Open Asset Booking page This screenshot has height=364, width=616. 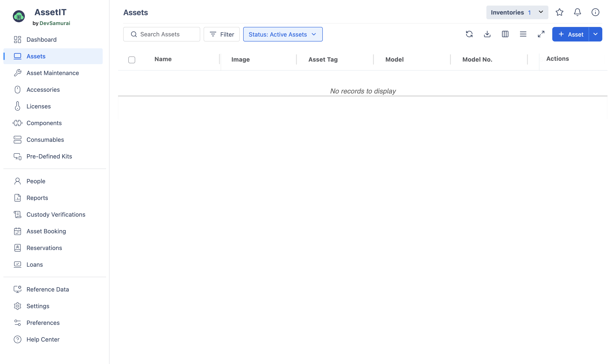pyautogui.click(x=46, y=231)
